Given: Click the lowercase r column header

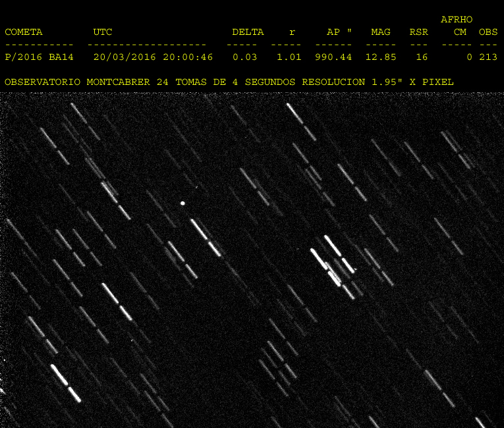Looking at the screenshot, I should click(292, 32).
